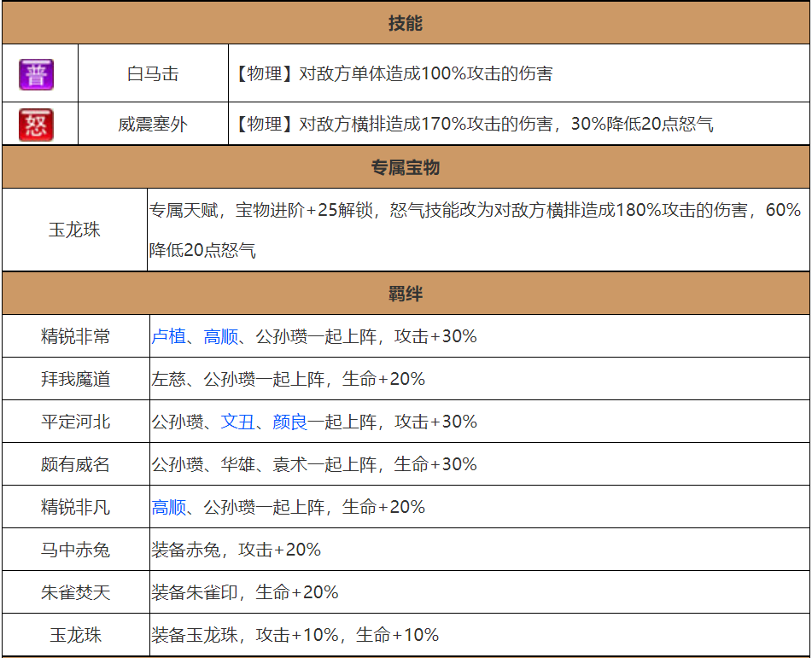Select the 马中赤兔 bond name

pos(75,550)
